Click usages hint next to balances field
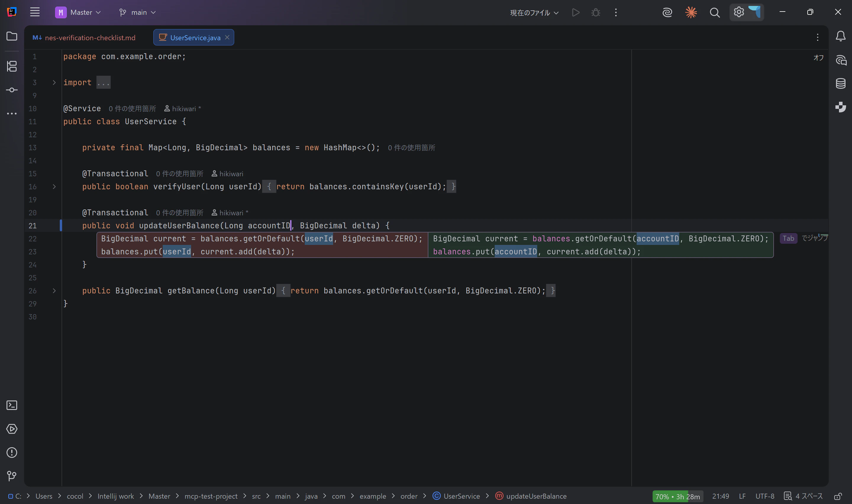Screen dimensions: 852x504 pos(412,148)
